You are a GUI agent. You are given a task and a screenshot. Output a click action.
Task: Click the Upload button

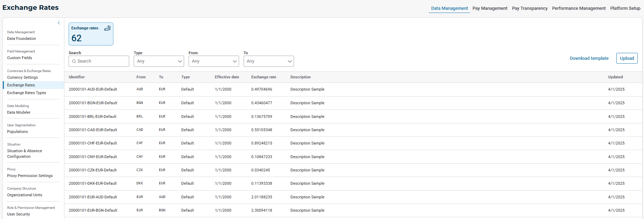tap(627, 58)
